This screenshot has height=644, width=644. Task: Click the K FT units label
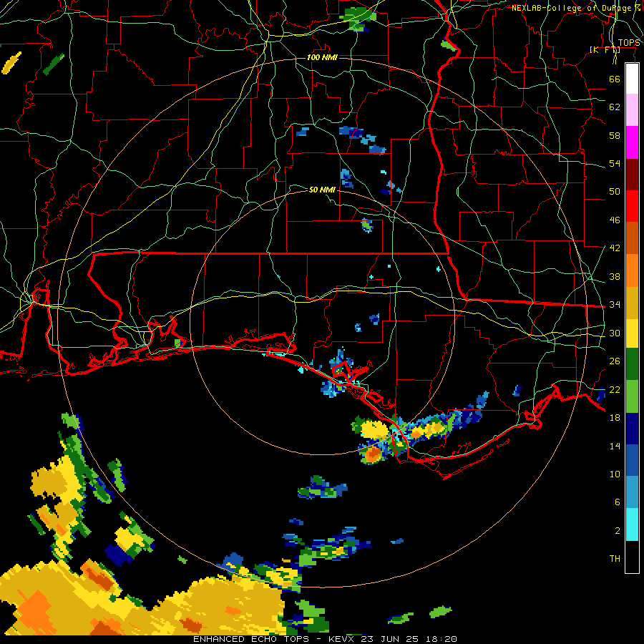[x=605, y=49]
